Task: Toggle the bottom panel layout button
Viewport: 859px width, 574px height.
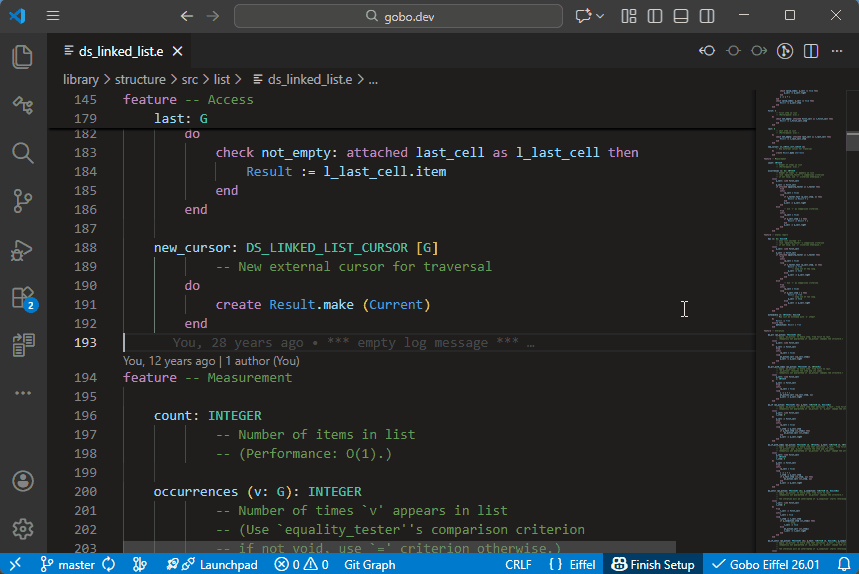Action: 681,16
